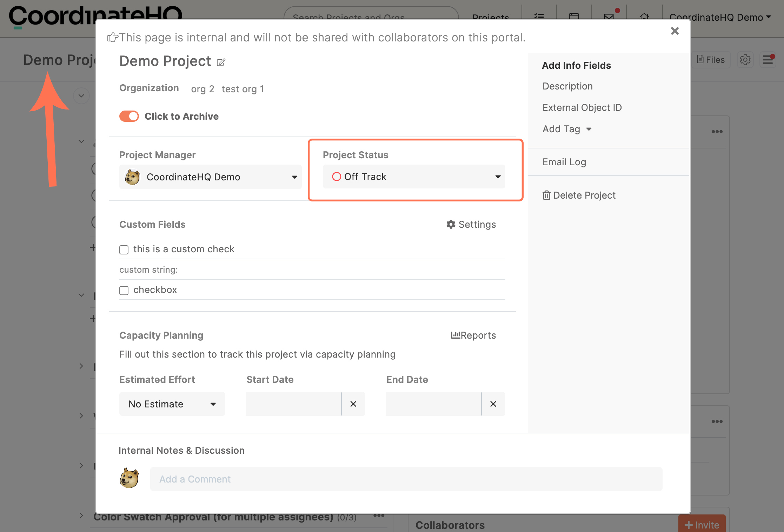Click the End Date input

point(433,404)
